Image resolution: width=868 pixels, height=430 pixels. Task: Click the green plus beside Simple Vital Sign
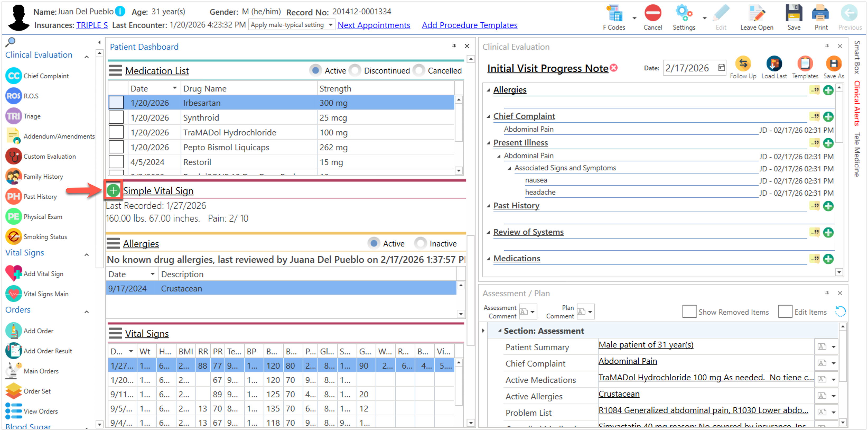point(113,191)
